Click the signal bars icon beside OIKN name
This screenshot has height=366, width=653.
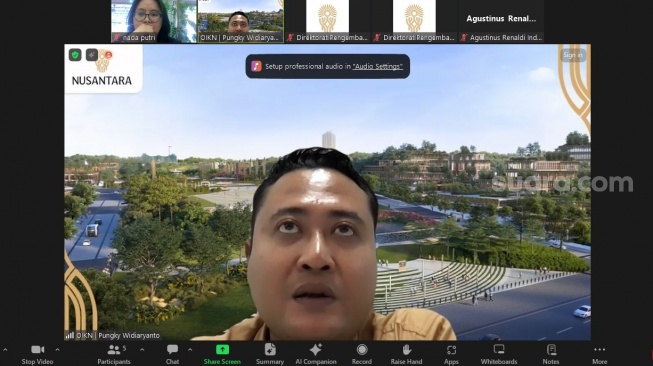coord(70,335)
